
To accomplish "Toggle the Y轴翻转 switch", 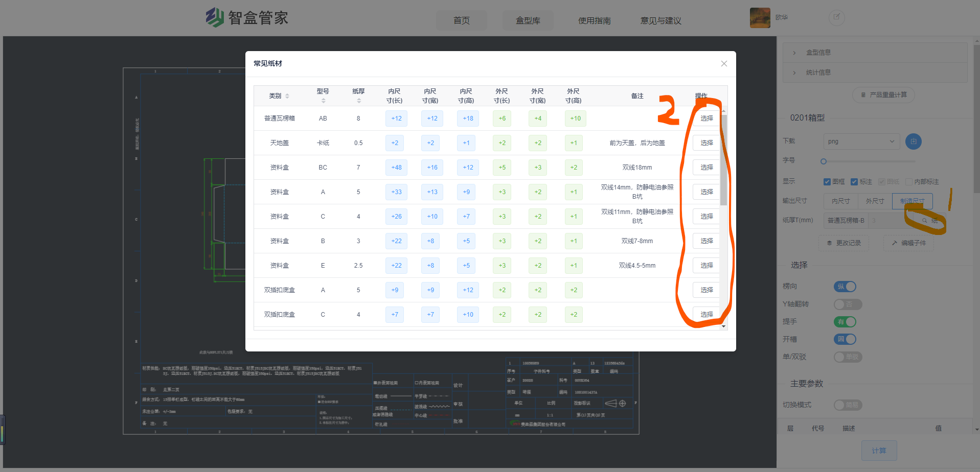I will click(848, 304).
